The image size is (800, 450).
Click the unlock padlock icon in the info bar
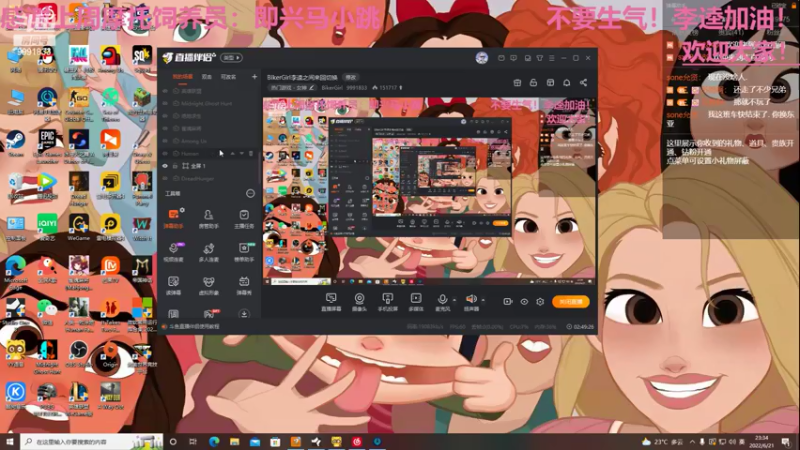tap(533, 83)
